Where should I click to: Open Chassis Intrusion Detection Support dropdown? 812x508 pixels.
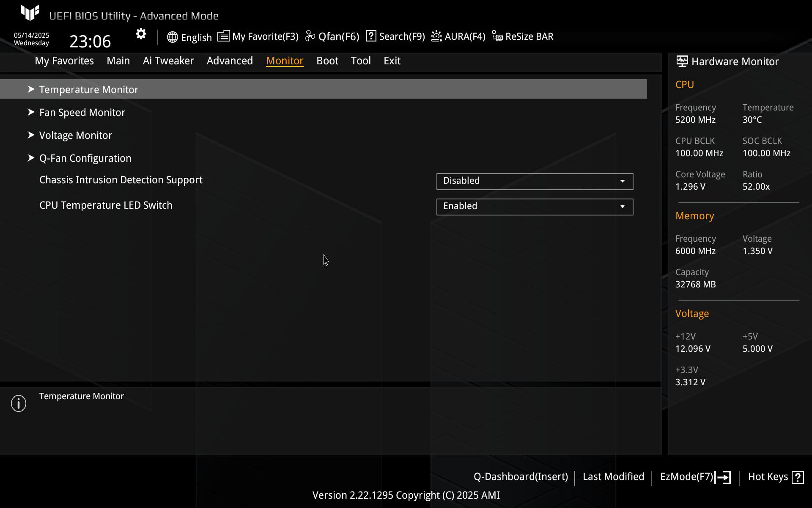[535, 181]
